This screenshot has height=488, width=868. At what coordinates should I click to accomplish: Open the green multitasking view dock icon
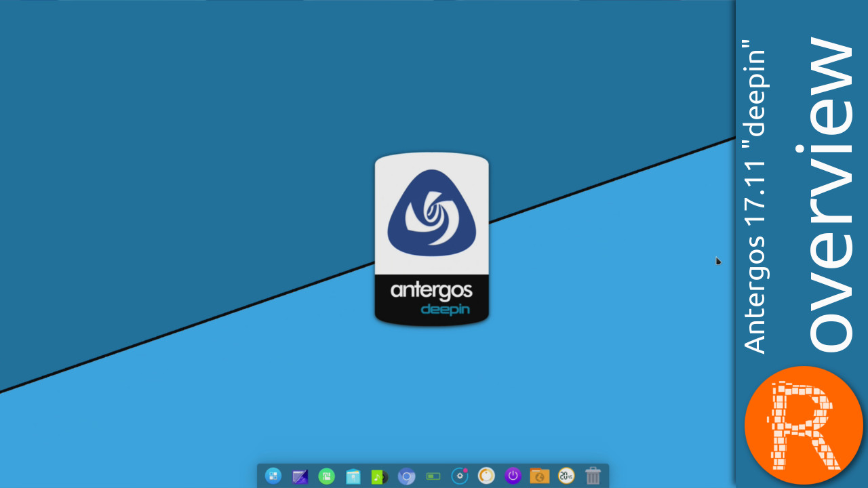tap(327, 476)
